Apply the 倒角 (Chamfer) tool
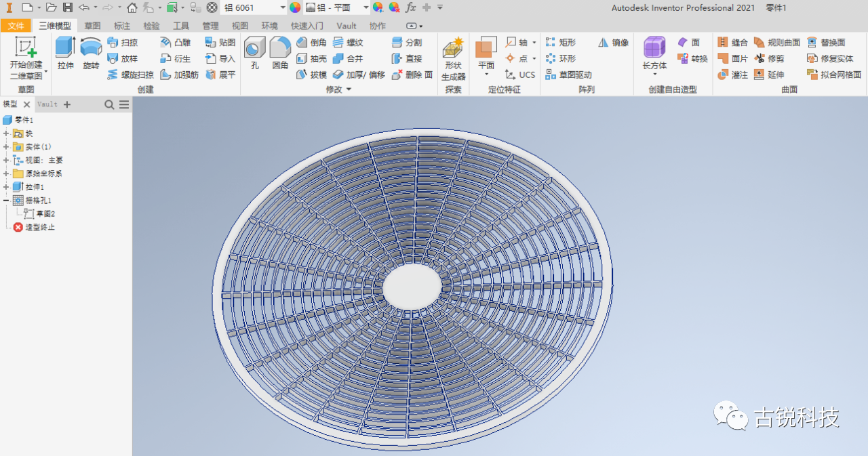Screen dimensions: 868x456 coord(311,42)
